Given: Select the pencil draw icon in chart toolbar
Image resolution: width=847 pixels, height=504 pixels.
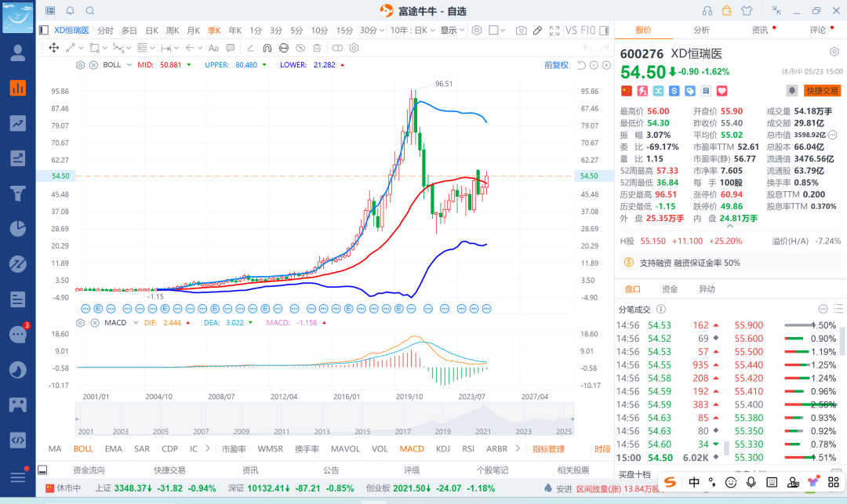Looking at the screenshot, I should click(537, 31).
